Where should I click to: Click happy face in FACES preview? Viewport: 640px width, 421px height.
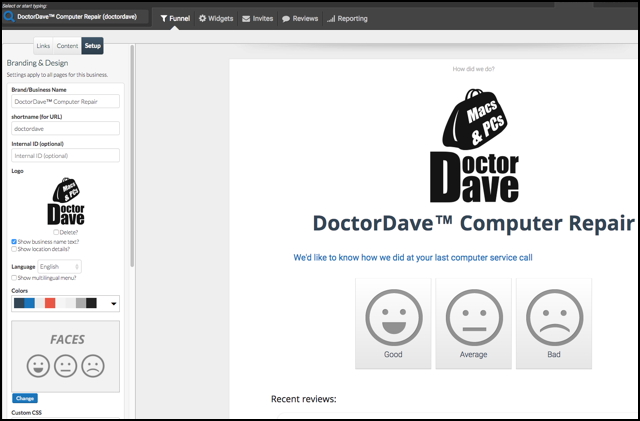(38, 366)
